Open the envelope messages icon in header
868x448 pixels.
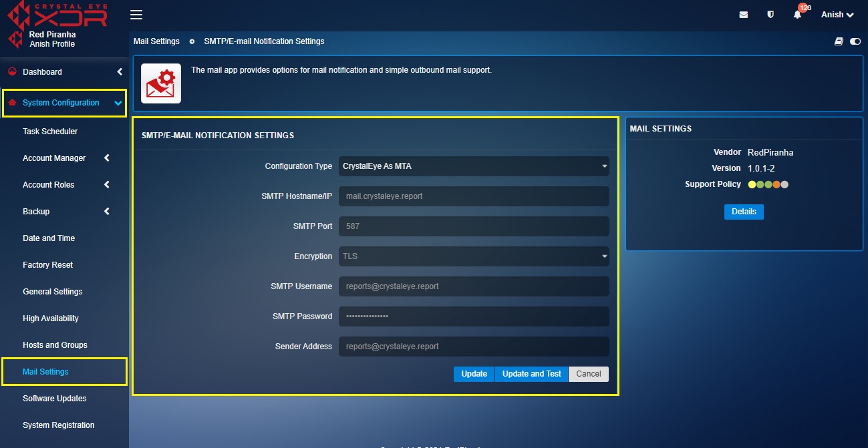point(743,15)
